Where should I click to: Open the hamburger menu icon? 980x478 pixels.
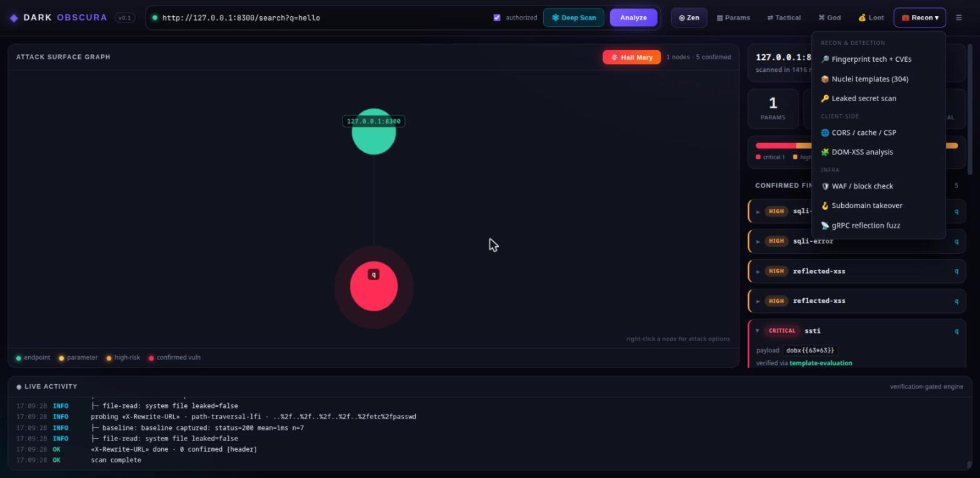[959, 17]
